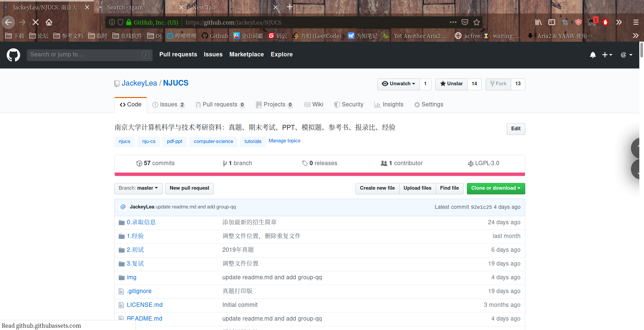Open the Security tab
This screenshot has width=644, height=330.
point(348,105)
